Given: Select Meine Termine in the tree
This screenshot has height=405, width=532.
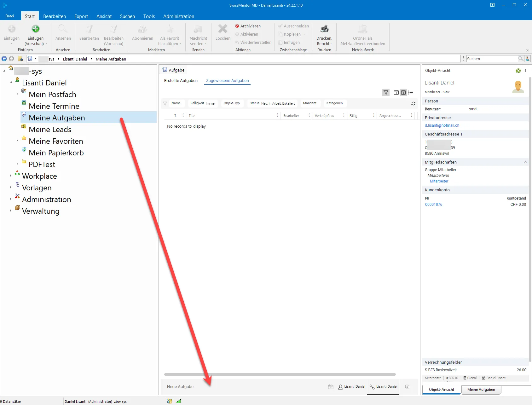Looking at the screenshot, I should (x=54, y=106).
